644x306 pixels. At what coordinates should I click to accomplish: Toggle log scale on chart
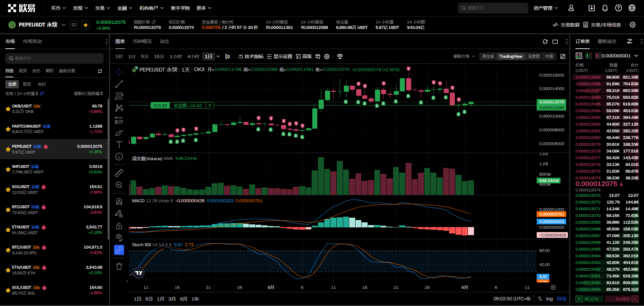pyautogui.click(x=549, y=299)
